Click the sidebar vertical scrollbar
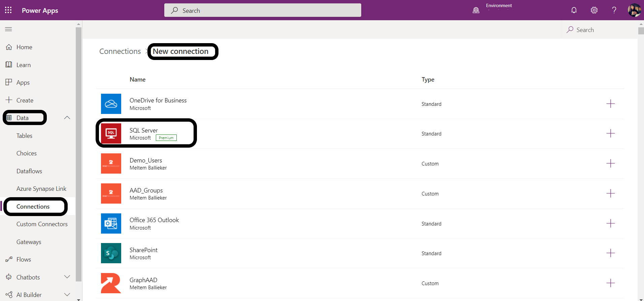This screenshot has width=644, height=301. tap(79, 152)
